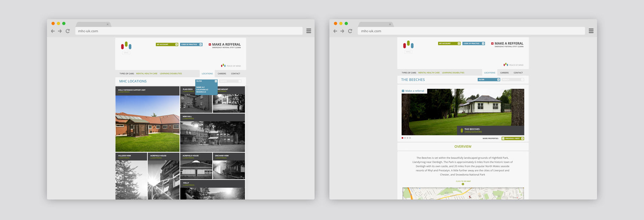Open Contact tab in the left window

tap(235, 74)
